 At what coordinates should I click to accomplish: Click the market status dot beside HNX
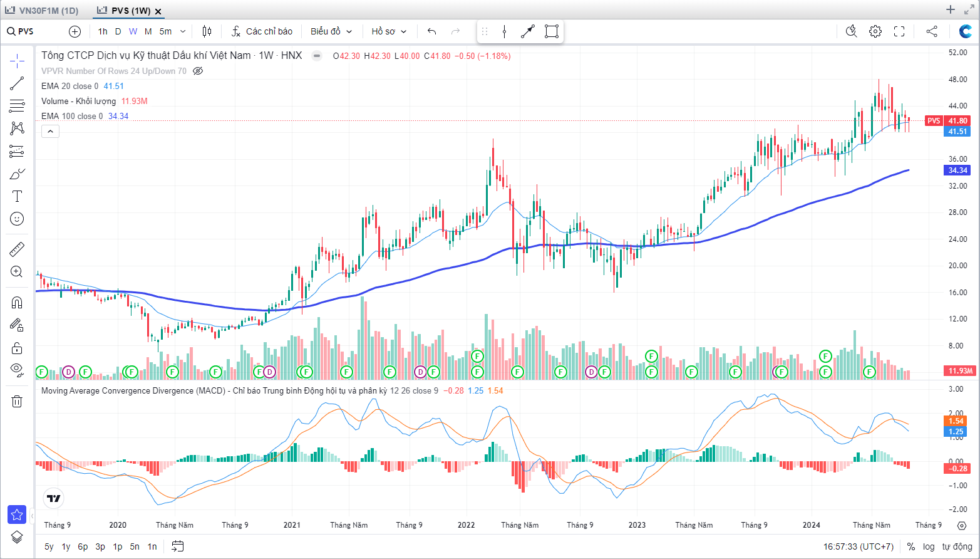coord(317,56)
